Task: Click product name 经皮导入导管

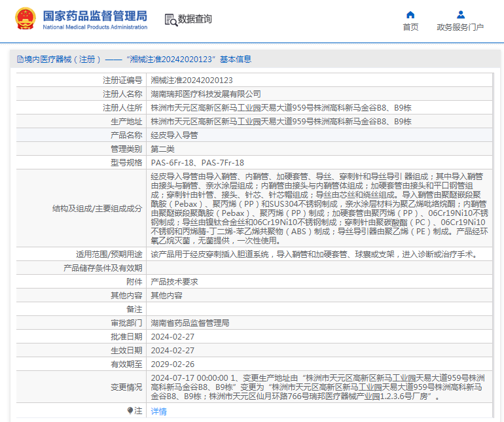Action: [x=174, y=135]
